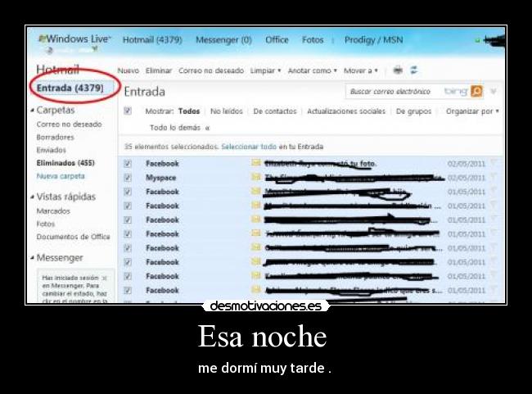The height and width of the screenshot is (394, 532).
Task: Open the Eliminados (455) folder
Action: click(65, 163)
